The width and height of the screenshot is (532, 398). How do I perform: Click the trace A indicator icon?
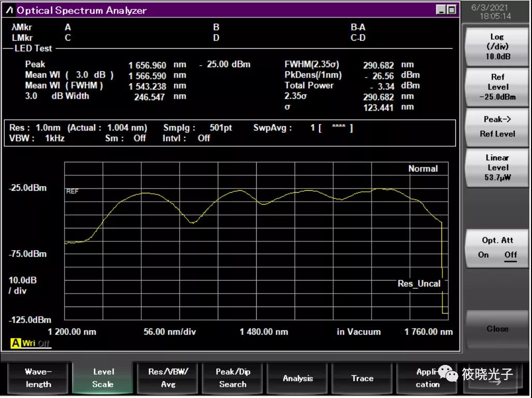pos(16,343)
